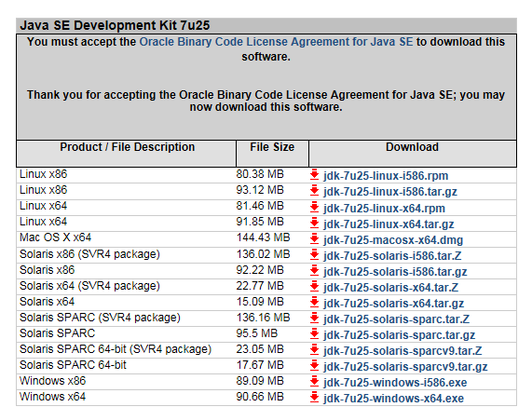Click download arrow icon for jdk-7u25-solaris-x64.tar.gz
Image resolution: width=532 pixels, height=407 pixels.
(x=315, y=302)
